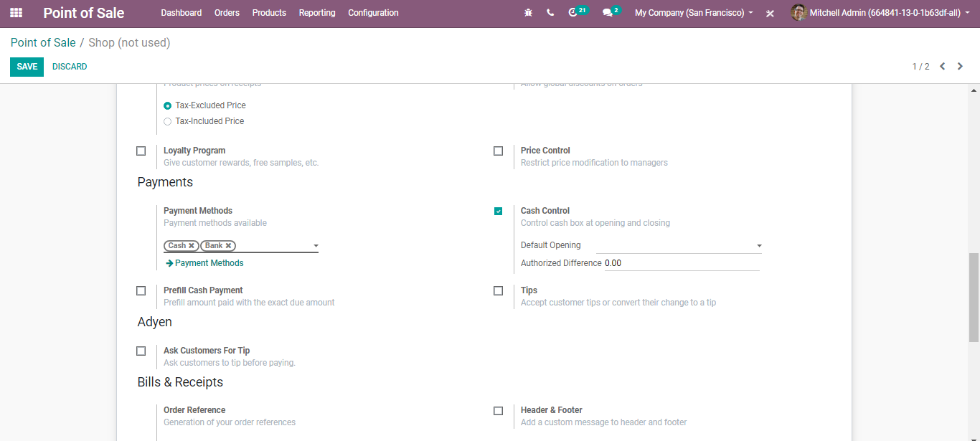Select the Tax-Included Price radio button
This screenshot has height=441, width=980.
(x=168, y=122)
